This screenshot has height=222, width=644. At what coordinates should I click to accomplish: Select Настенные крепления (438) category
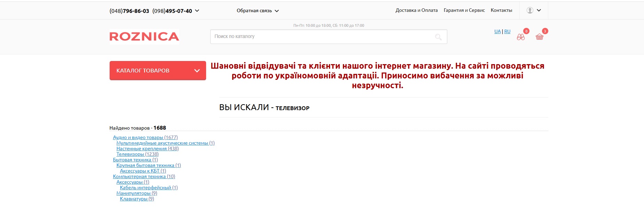pyautogui.click(x=147, y=149)
